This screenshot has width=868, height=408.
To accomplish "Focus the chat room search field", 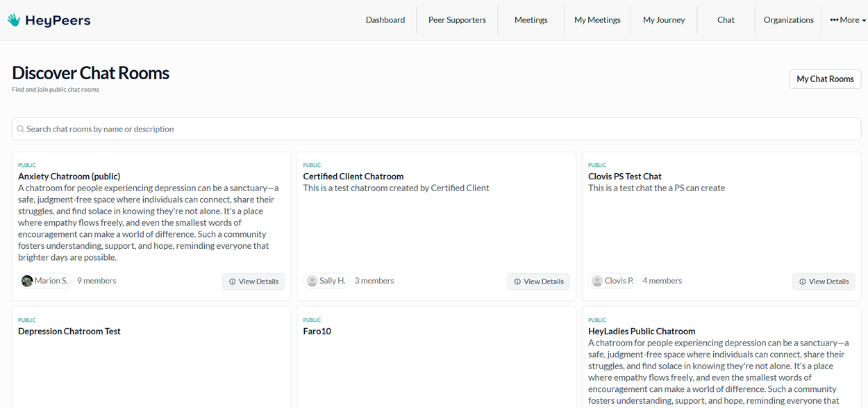I will click(436, 129).
